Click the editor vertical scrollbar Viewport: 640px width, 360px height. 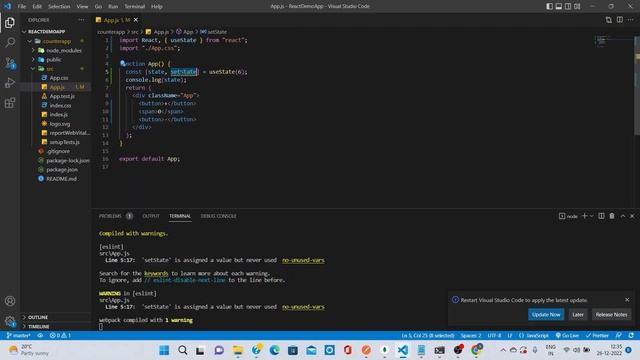(x=637, y=86)
